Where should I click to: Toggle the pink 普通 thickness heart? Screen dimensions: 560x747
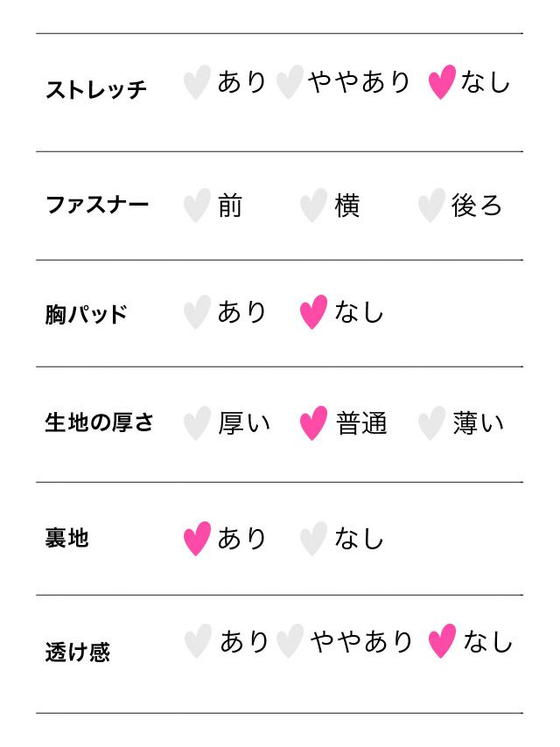(x=313, y=423)
